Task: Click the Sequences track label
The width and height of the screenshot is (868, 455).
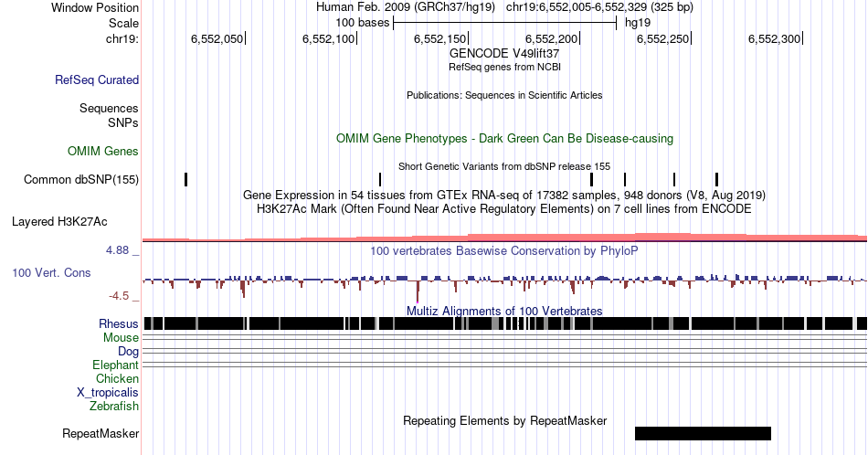Action: 109,108
